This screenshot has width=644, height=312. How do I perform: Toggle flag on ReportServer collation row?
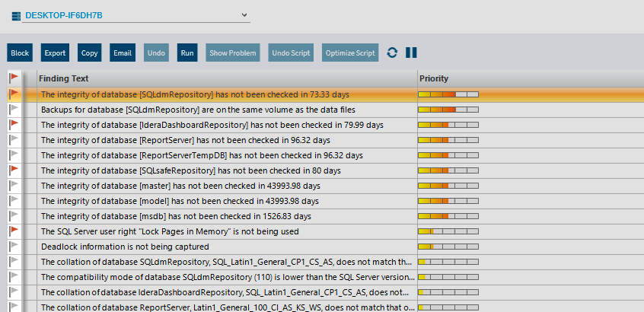[14, 307]
